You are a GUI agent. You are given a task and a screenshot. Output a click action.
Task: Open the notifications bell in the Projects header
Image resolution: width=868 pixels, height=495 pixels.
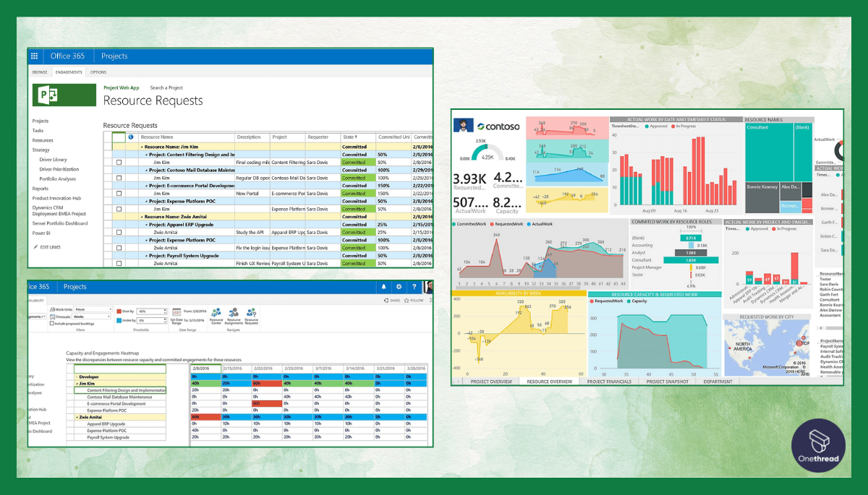pos(383,286)
